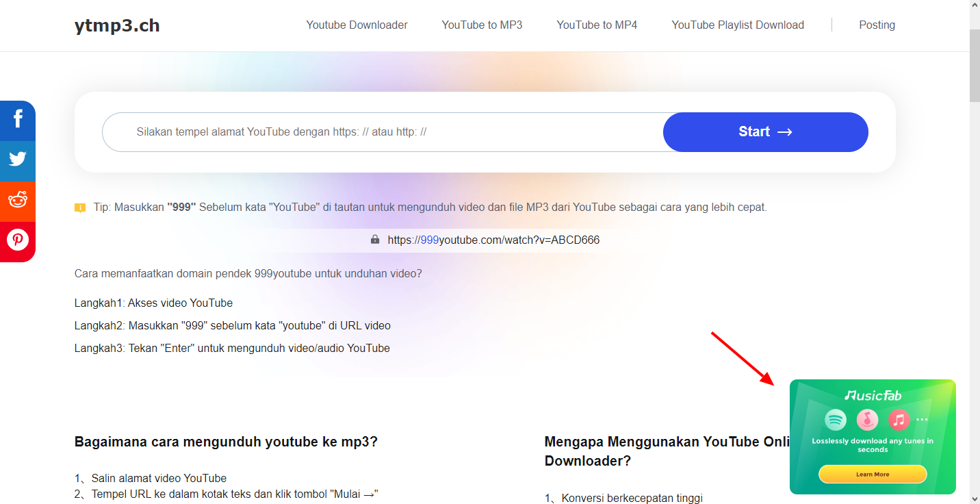
Task: Click the Twitter share icon
Action: (x=18, y=160)
